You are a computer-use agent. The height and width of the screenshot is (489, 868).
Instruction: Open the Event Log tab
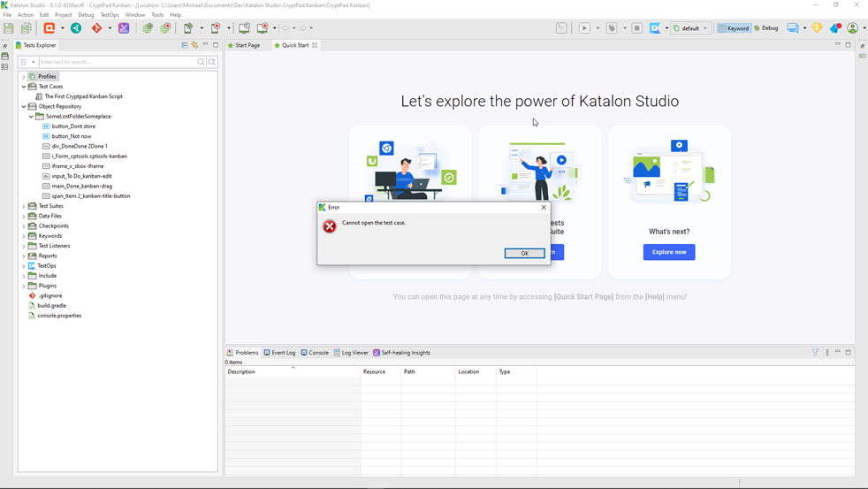point(279,353)
